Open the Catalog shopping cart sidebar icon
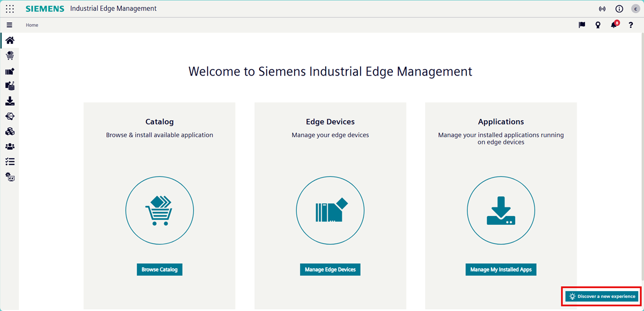 tap(10, 56)
